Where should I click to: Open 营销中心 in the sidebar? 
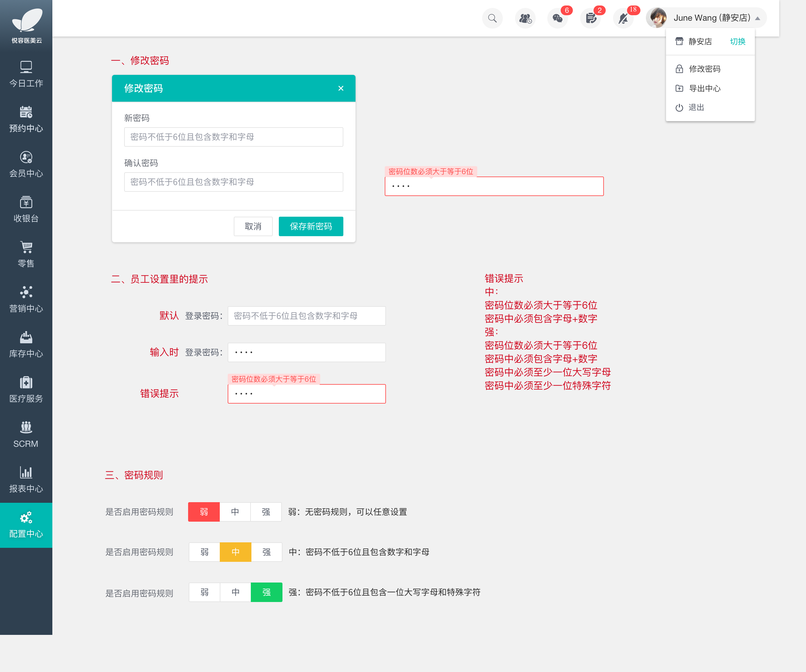pyautogui.click(x=26, y=299)
